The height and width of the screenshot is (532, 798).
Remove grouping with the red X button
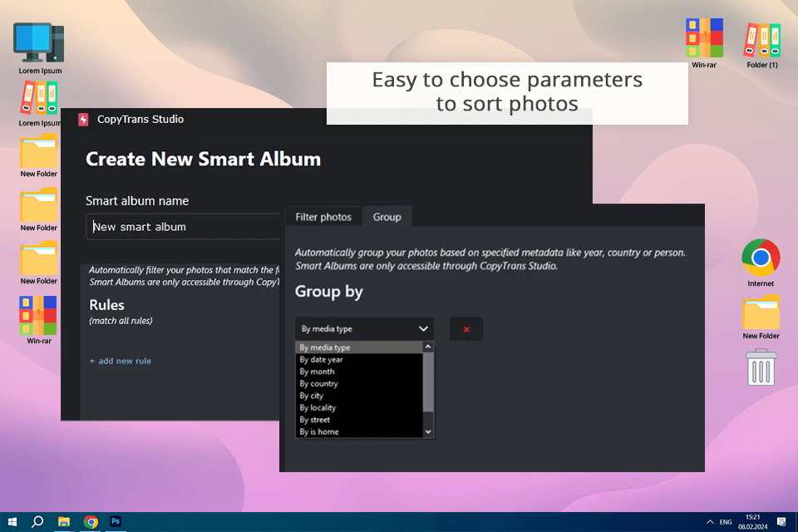(x=466, y=329)
